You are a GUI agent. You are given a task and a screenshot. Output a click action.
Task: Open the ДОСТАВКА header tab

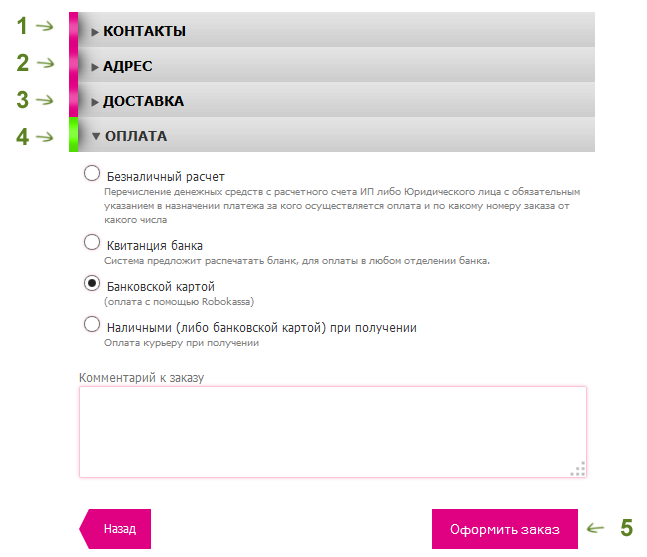point(336,100)
